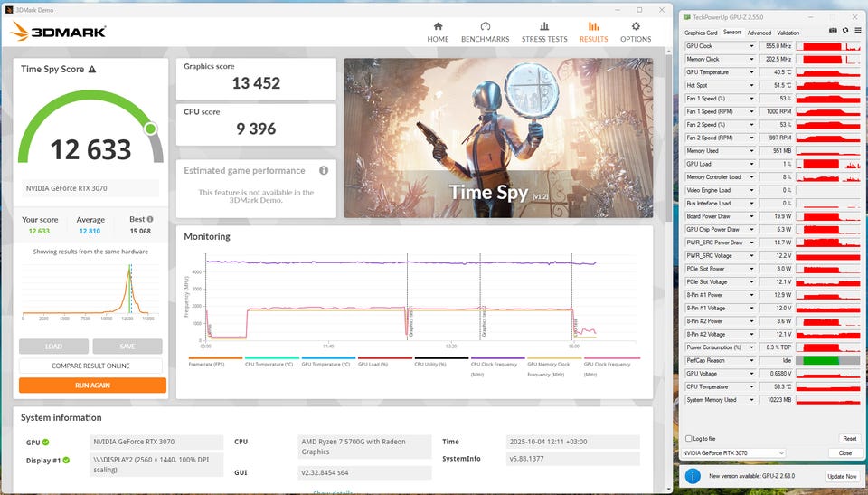Click GPU-Z refresh icon

[x=845, y=31]
